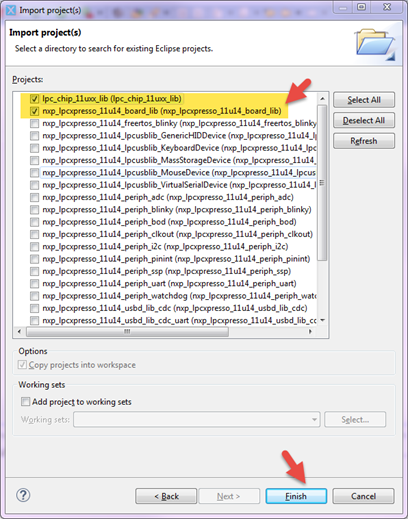Click the working sets Select... button
Viewport: 408px width, 519px height.
click(355, 419)
